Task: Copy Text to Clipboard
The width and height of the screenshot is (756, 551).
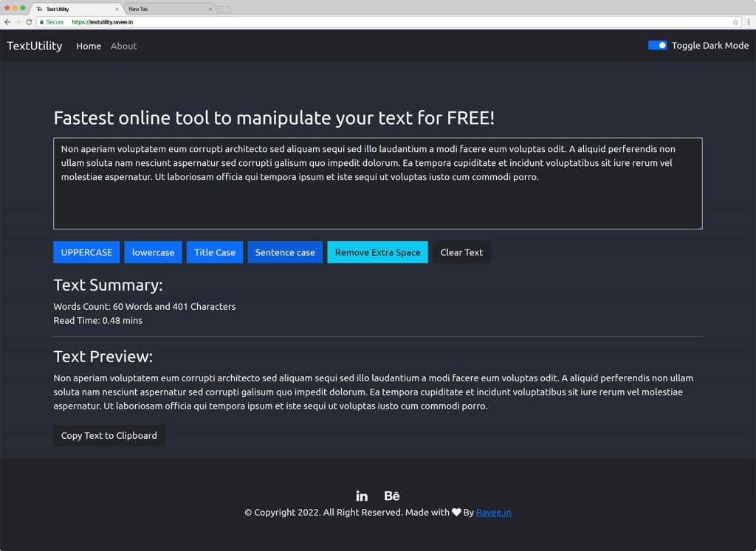Action: 109,435
